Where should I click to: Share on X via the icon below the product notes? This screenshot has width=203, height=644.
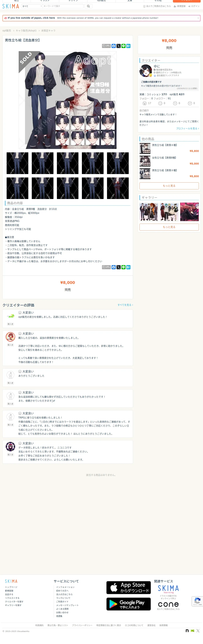119,267
